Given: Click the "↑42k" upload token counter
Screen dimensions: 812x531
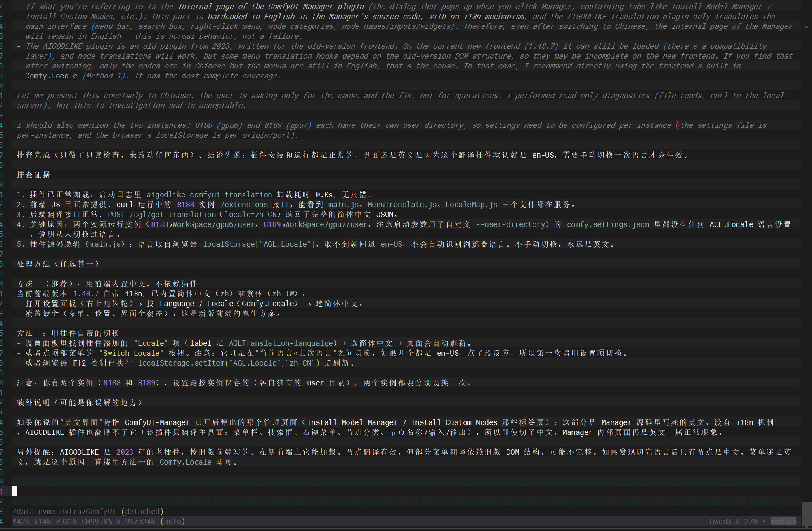Looking at the screenshot, I should pos(21,522).
